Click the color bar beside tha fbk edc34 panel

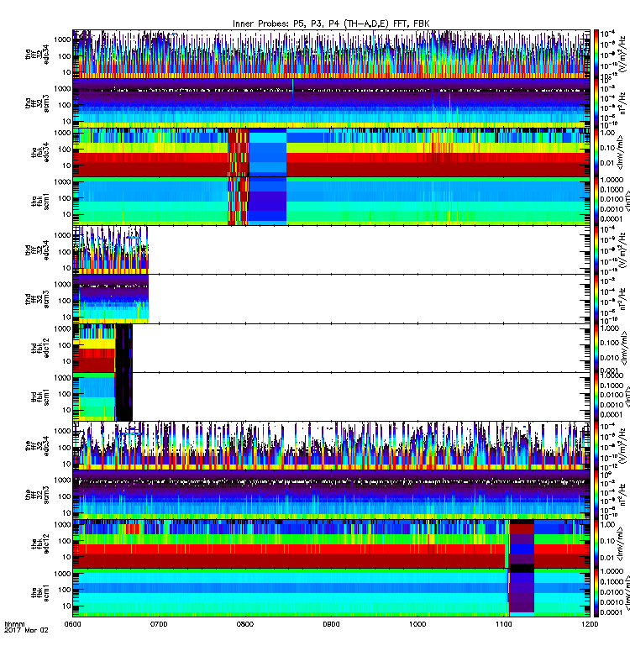coord(596,152)
